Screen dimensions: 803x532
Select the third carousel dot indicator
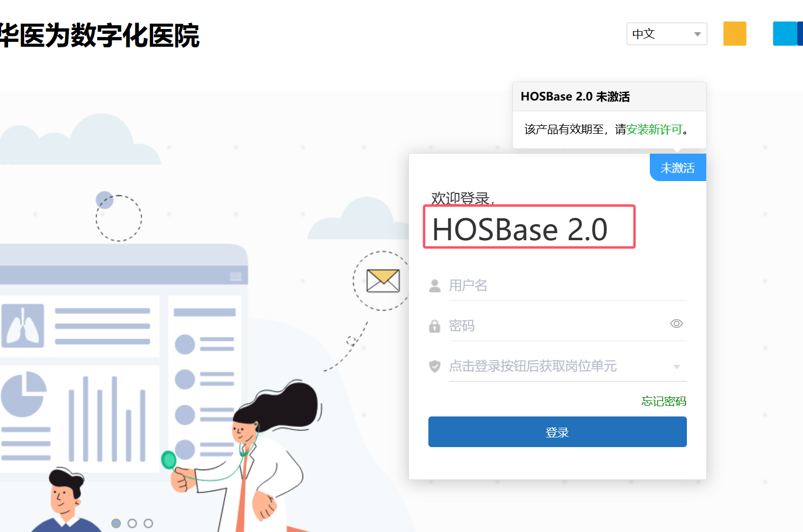click(x=148, y=523)
